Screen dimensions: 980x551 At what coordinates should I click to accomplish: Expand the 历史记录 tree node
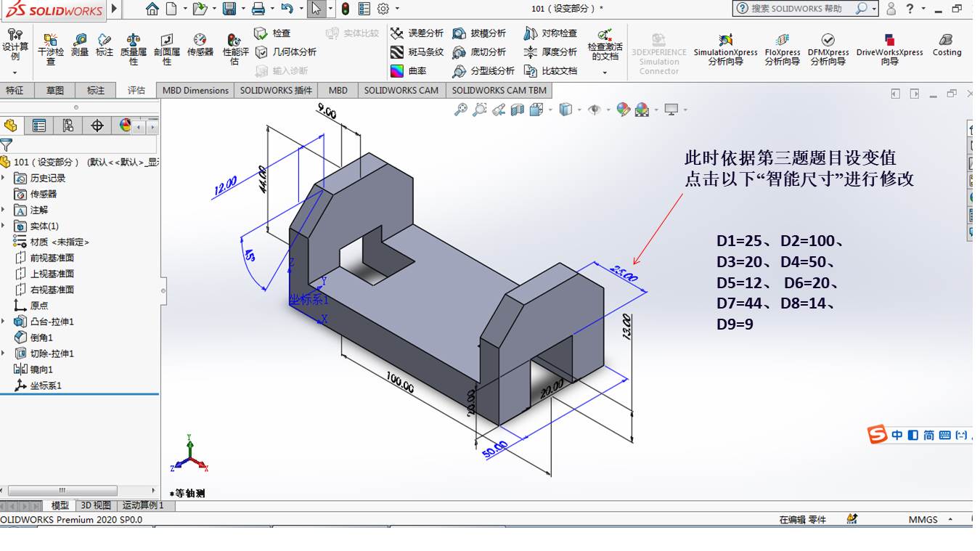click(x=4, y=178)
